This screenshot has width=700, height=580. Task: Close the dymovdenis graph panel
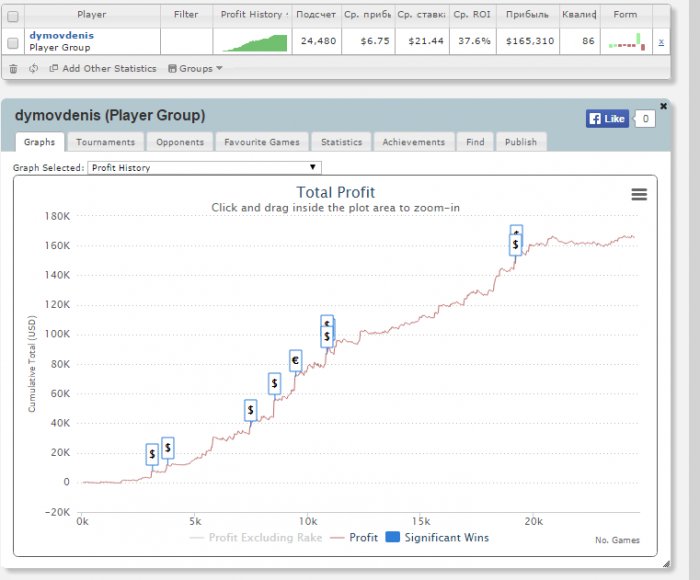663,106
